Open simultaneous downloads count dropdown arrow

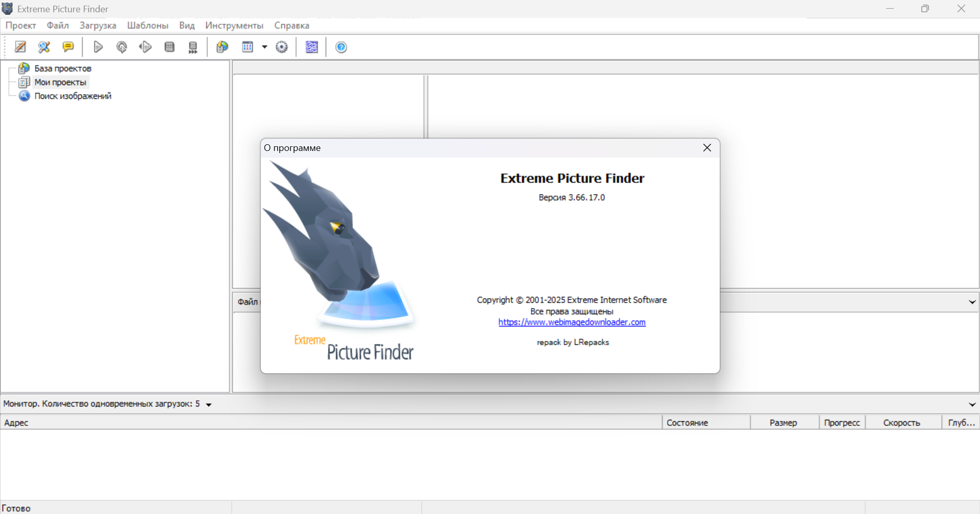[209, 405]
